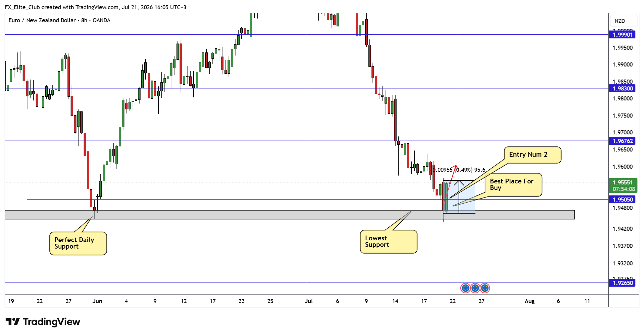Click the 0.00956 (0.49%) 95.6 measurement label
The image size is (644, 336).
(459, 170)
